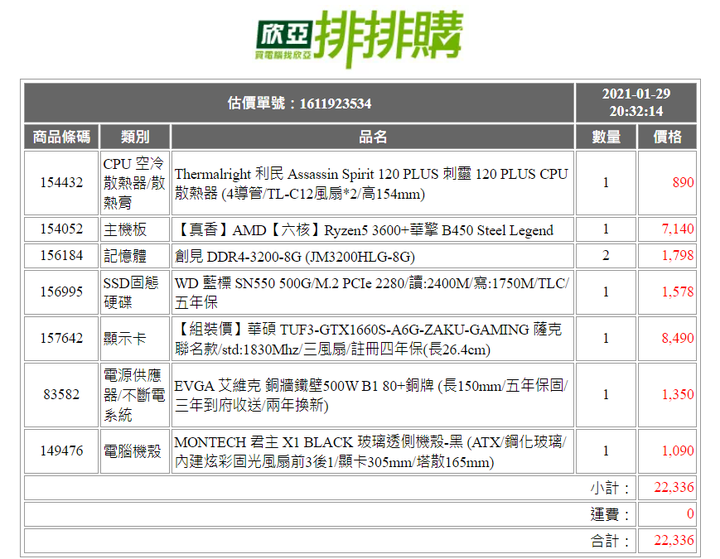Click the 合計 label
Screen dimensions: 720x559
tap(610, 541)
